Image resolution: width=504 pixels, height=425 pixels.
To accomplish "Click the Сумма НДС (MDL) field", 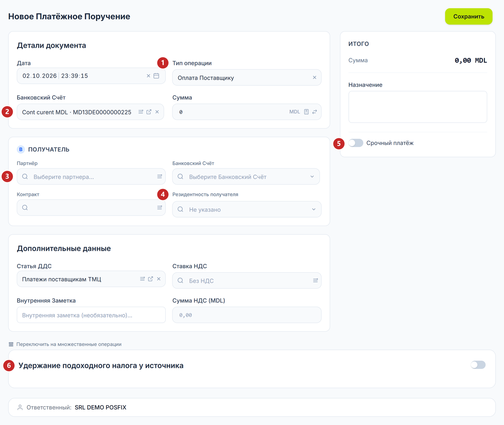I will point(247,315).
